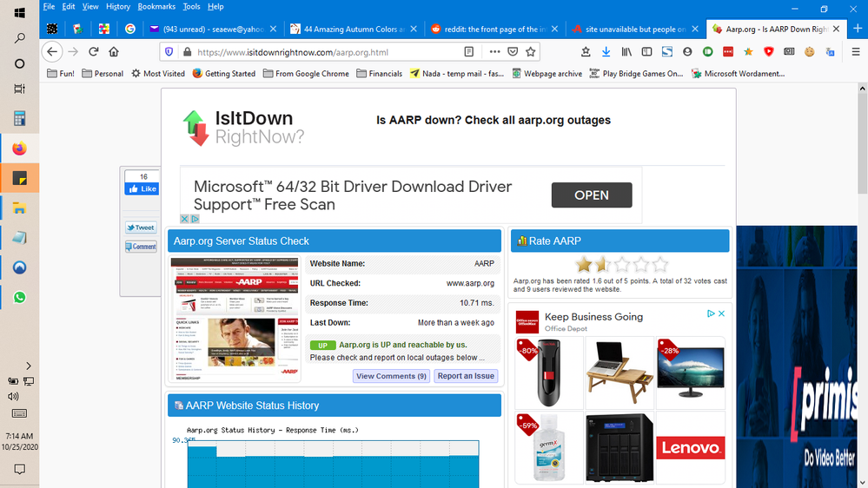Close the Office Depot ad
Viewport: 868px width, 488px height.
pos(721,313)
